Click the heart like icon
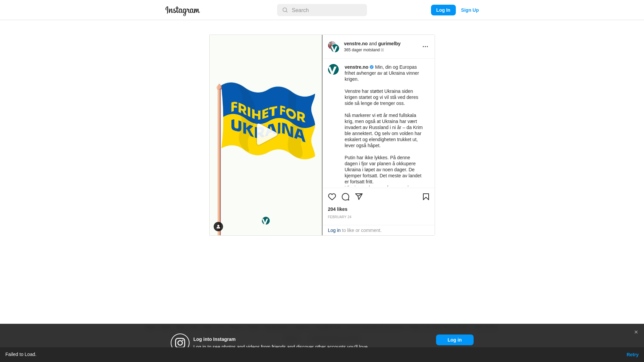Image resolution: width=644 pixels, height=362 pixels. click(332, 197)
